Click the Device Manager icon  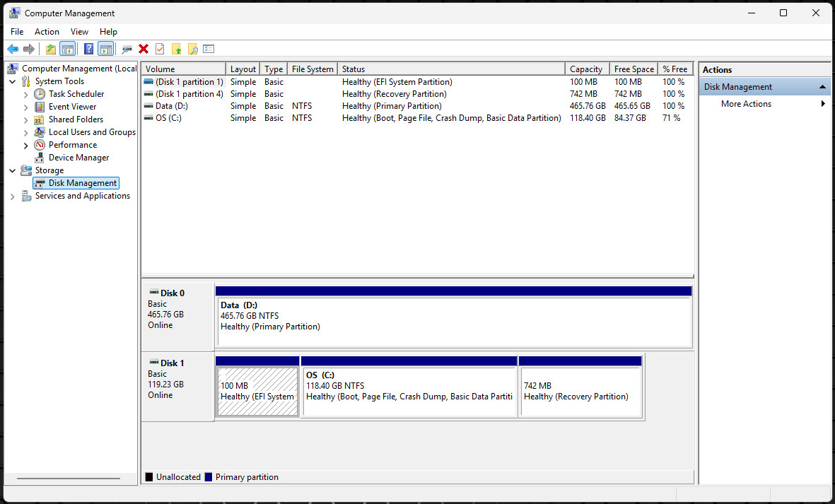point(40,158)
